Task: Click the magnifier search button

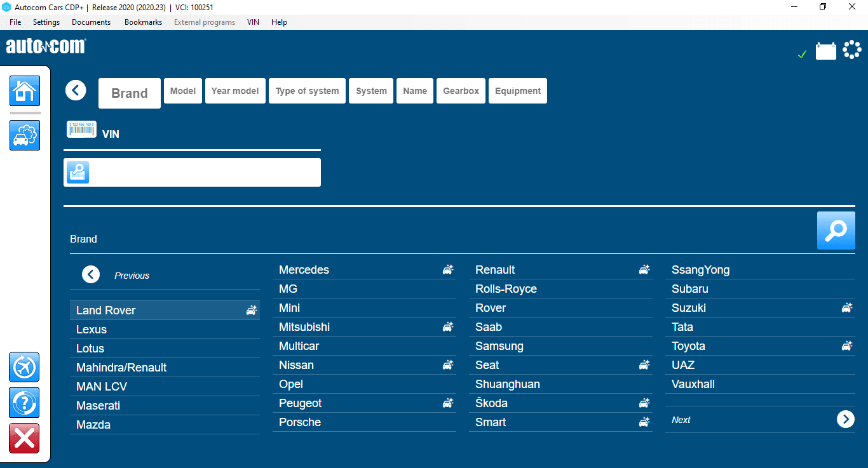Action: (x=836, y=231)
